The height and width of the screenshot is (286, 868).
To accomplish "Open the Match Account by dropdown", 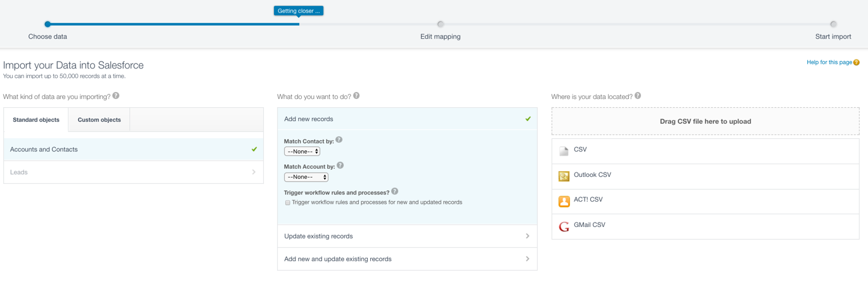I will (x=306, y=177).
